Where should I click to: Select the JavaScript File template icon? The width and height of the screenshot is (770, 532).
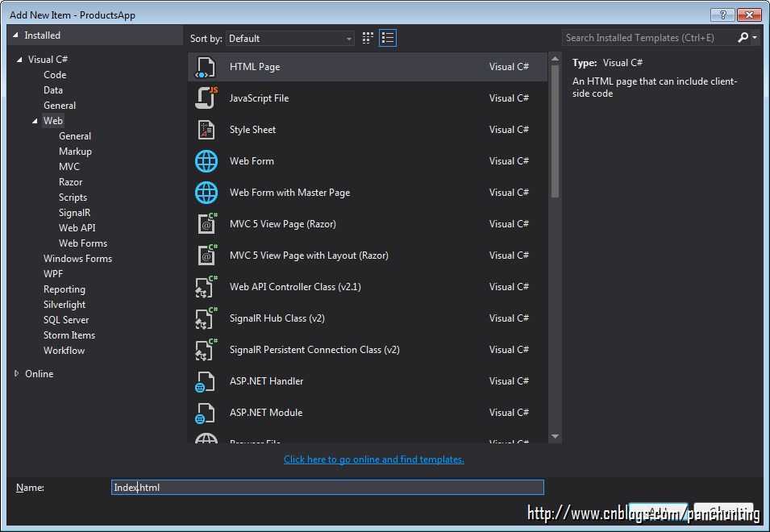tap(206, 98)
